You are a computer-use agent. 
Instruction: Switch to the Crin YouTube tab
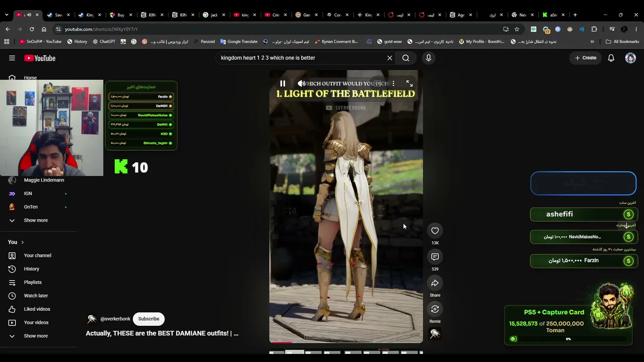click(276, 15)
